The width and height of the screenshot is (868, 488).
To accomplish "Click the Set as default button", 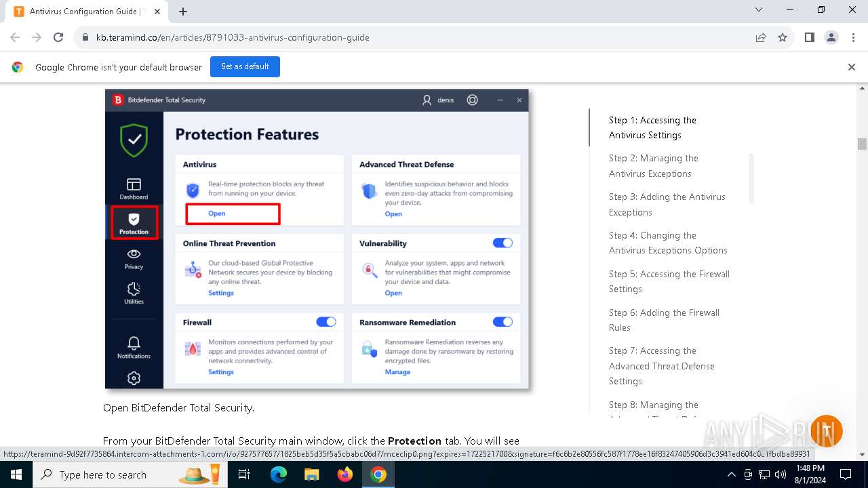I will [245, 66].
